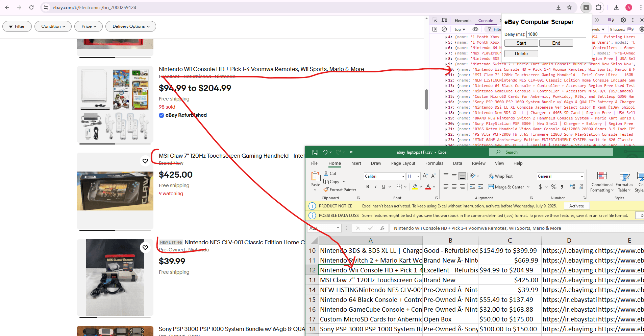Click DevTools settings gear icon

(x=623, y=20)
